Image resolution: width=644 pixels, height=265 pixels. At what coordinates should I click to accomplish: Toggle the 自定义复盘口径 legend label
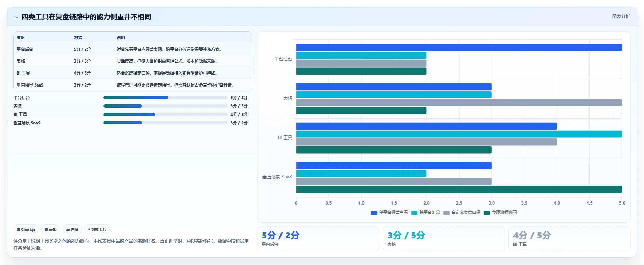466,212
